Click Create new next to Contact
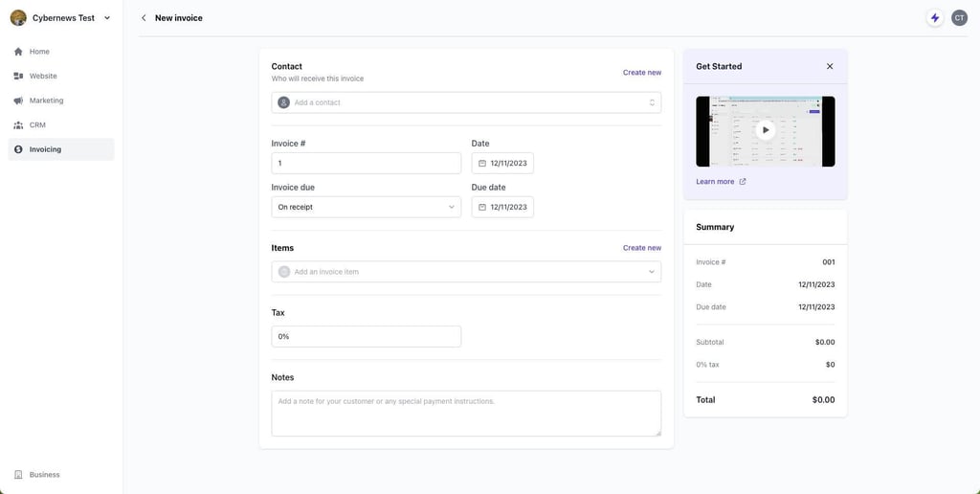This screenshot has width=980, height=494. (642, 73)
